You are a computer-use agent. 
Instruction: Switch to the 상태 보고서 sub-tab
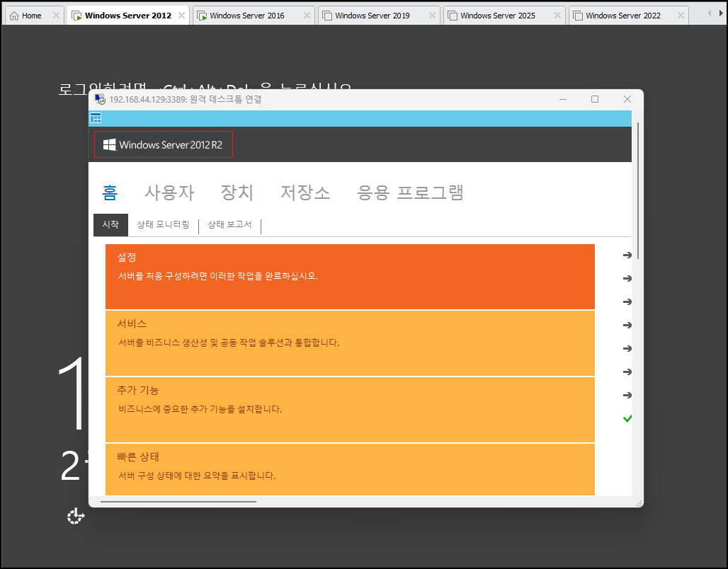click(x=230, y=224)
